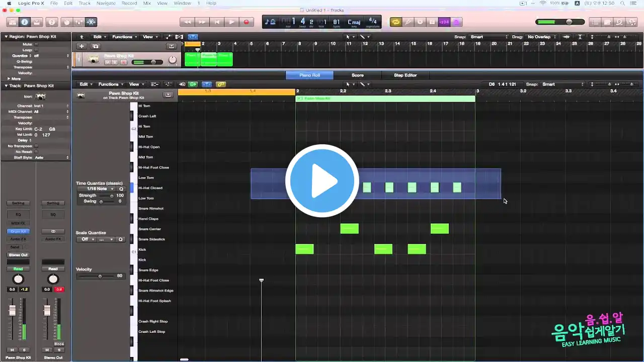Open the Note Pads icon
This screenshot has height=362, width=644.
(x=608, y=22)
